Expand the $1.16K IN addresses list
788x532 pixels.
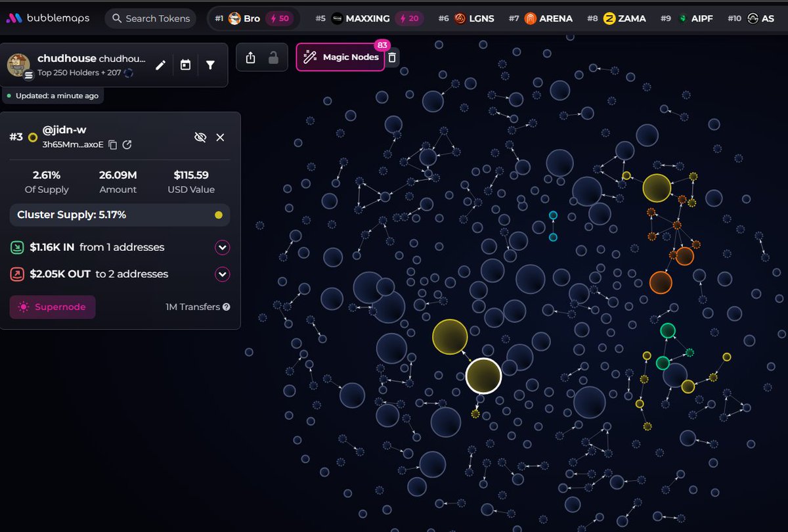(223, 248)
